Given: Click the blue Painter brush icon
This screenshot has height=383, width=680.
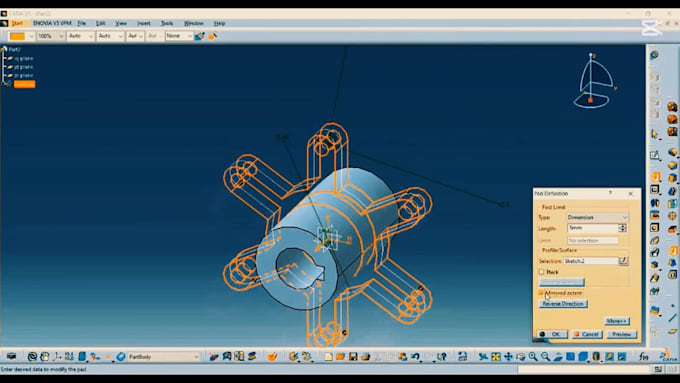Looking at the screenshot, I should tap(199, 36).
